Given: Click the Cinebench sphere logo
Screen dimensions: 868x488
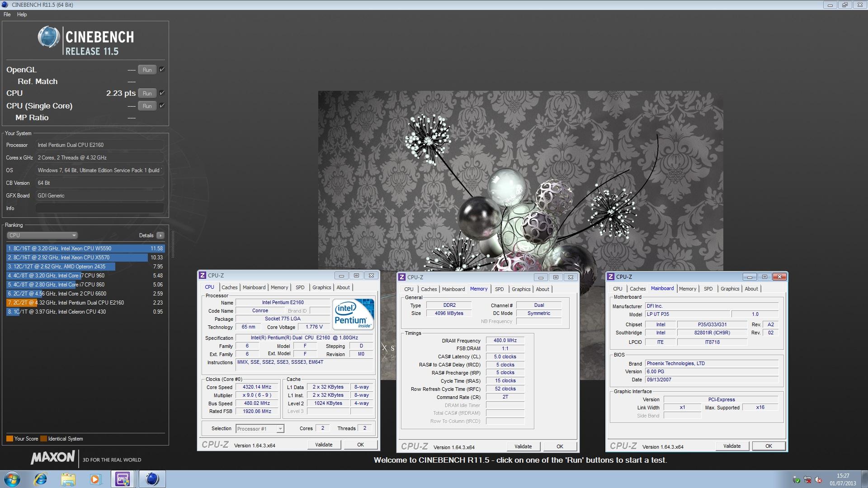Looking at the screenshot, I should tap(49, 37).
